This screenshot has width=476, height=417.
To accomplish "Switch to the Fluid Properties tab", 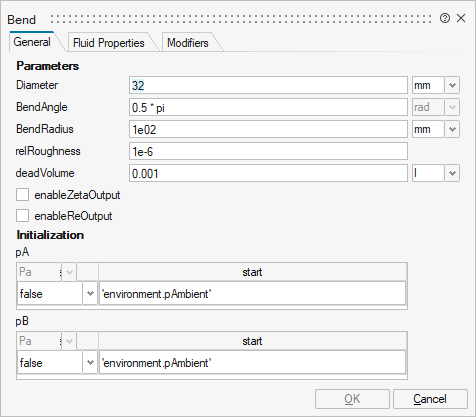I will click(109, 43).
